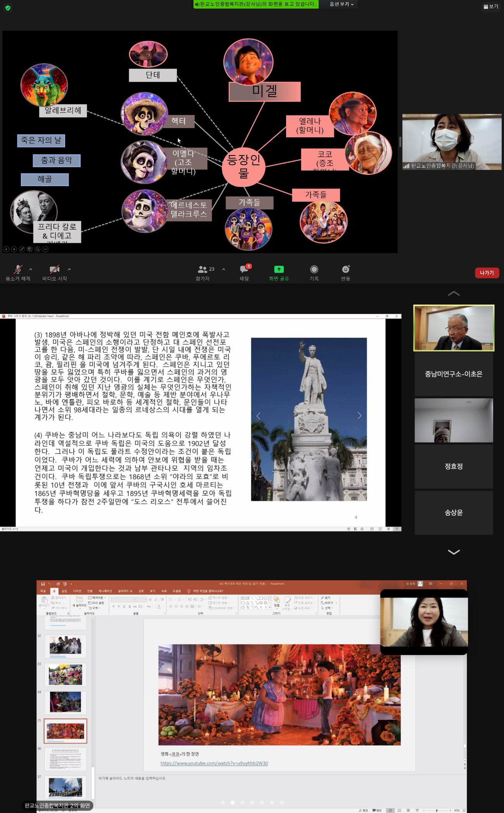Switch to the 삽입 ribbon tab

point(64,591)
